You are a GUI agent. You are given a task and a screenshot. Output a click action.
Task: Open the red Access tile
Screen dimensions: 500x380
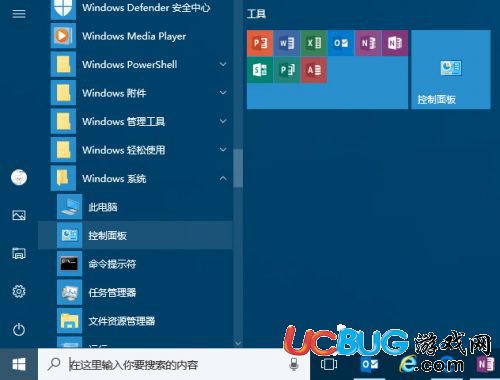pyautogui.click(x=314, y=70)
